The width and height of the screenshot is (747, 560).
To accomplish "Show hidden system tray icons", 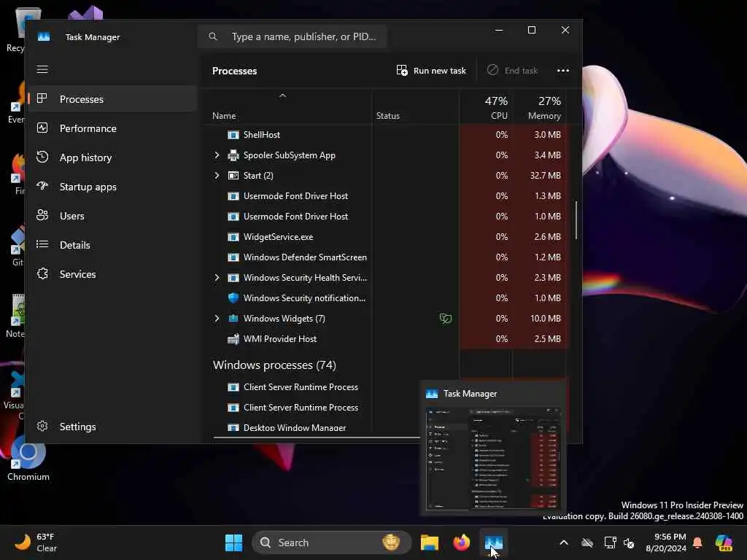I will coord(564,542).
